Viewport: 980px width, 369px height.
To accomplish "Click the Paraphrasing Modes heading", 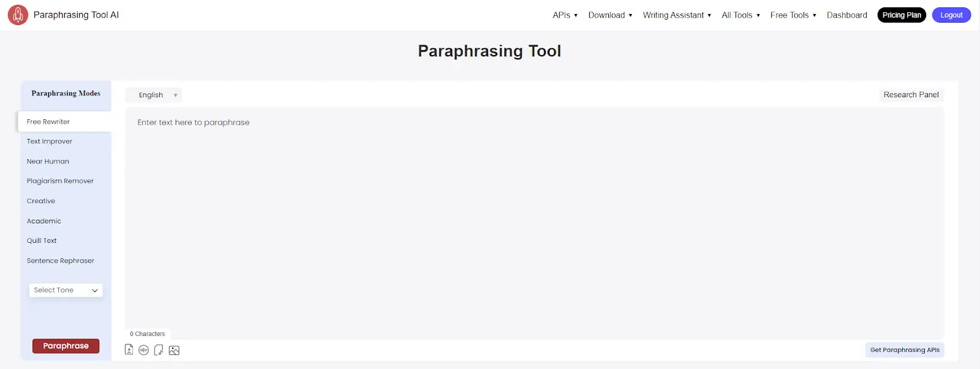I will tap(66, 94).
